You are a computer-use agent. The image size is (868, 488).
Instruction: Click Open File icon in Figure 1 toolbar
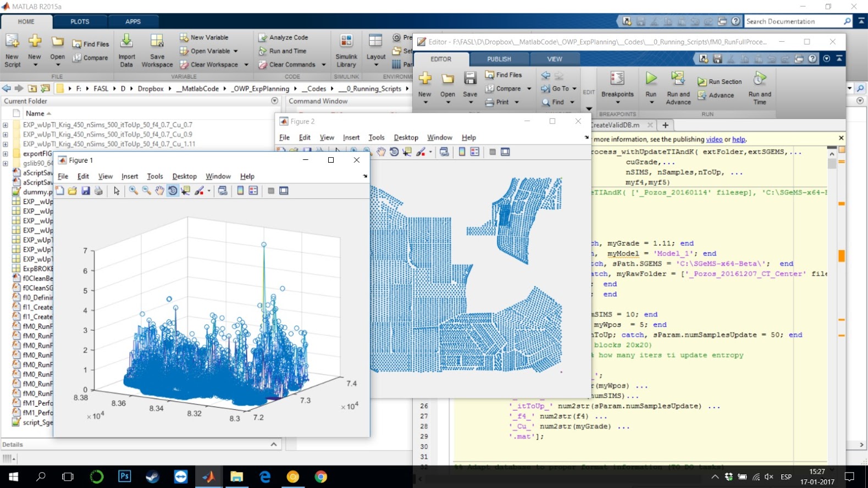[x=73, y=191]
